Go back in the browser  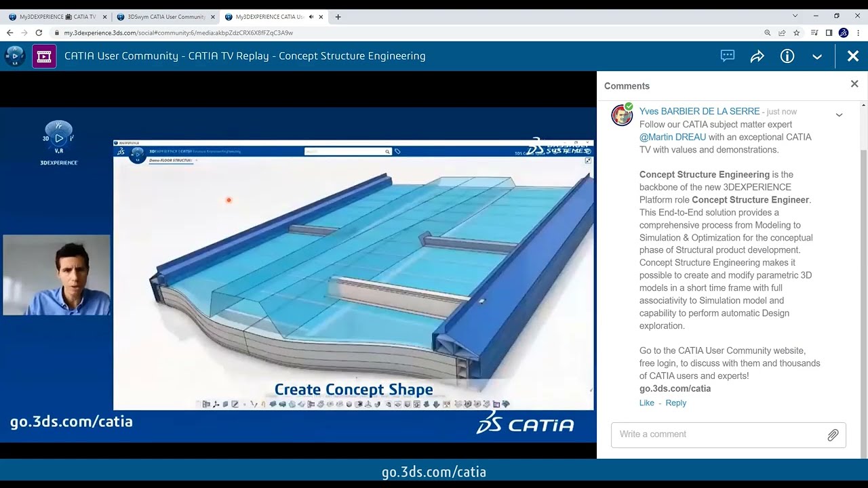[10, 33]
